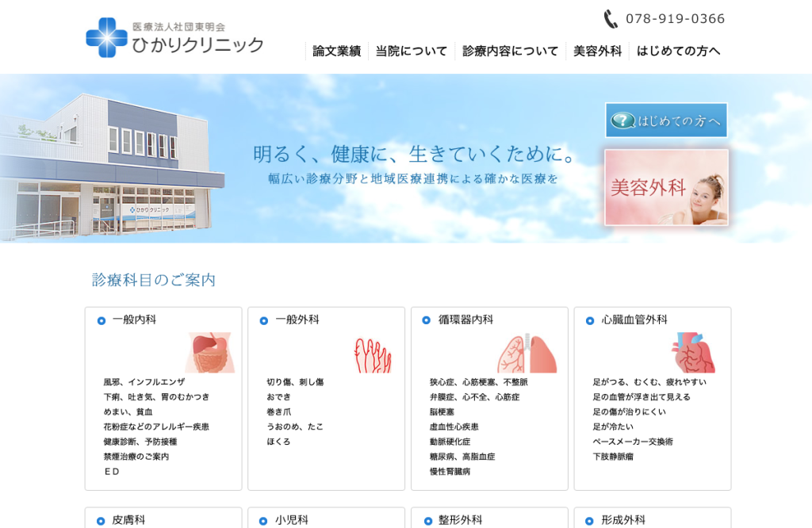The height and width of the screenshot is (528, 812).
Task: Click the blue bullet next to 一般内科
Action: coord(101,321)
